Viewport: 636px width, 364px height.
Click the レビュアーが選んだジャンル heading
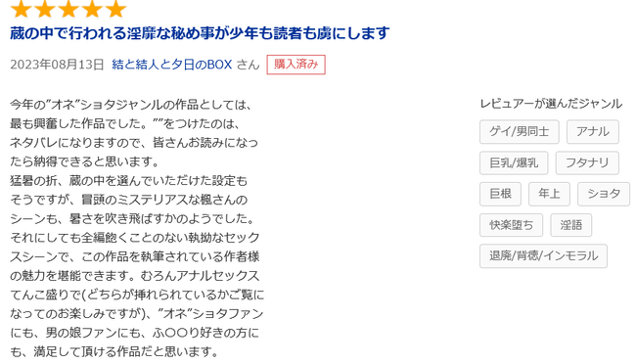(x=551, y=104)
